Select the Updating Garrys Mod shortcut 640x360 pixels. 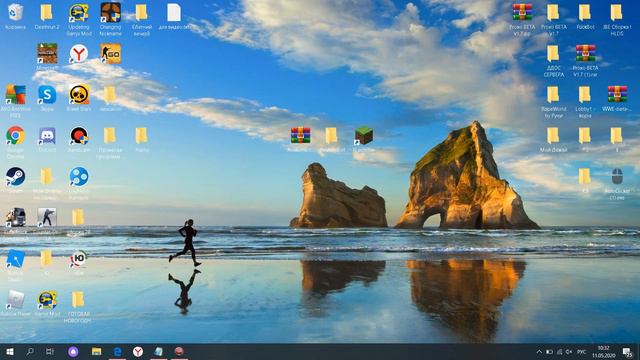pyautogui.click(x=79, y=13)
